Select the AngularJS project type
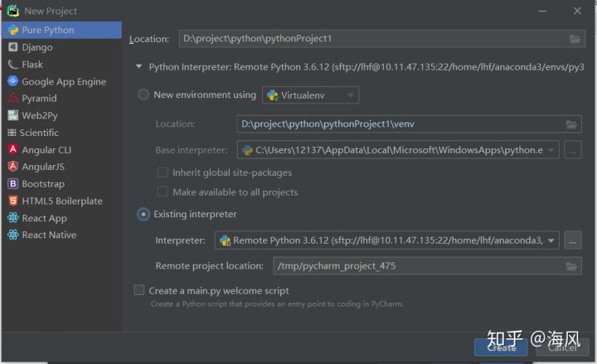The width and height of the screenshot is (597, 364). point(61,167)
